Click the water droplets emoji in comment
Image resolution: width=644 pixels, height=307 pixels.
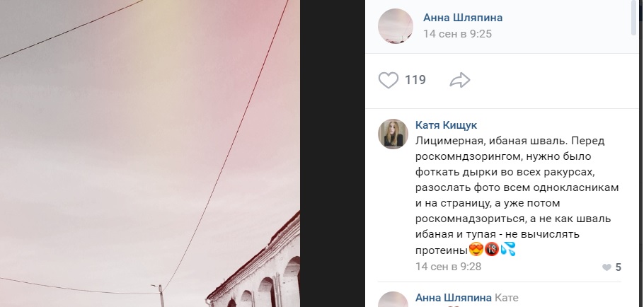tap(507, 249)
